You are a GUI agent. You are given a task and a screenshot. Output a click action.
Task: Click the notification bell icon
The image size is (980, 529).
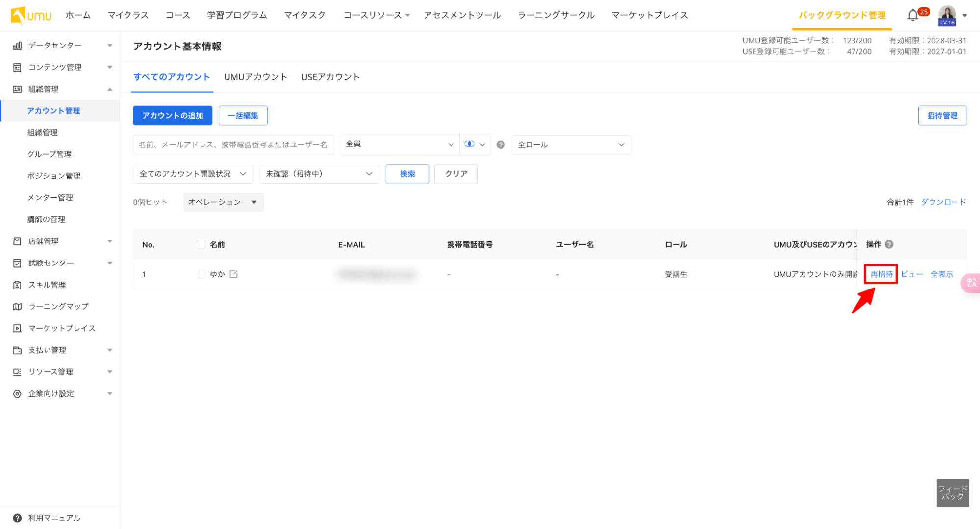(912, 15)
